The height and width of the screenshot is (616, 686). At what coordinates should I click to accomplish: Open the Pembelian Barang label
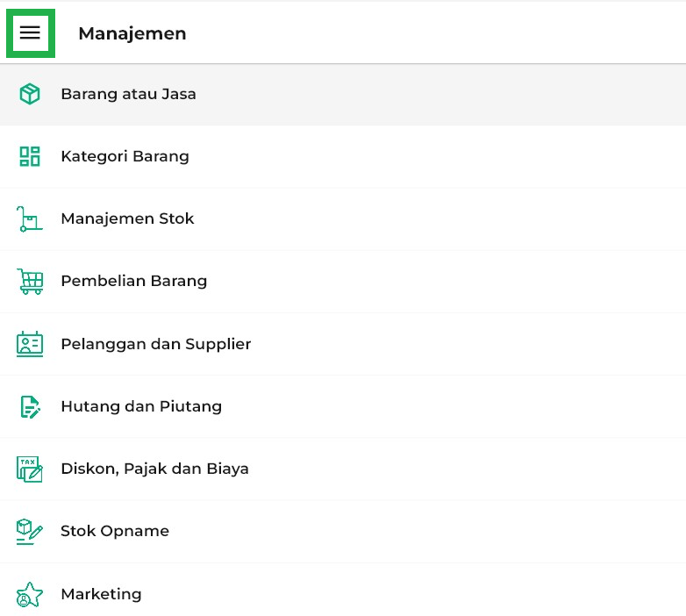133,282
